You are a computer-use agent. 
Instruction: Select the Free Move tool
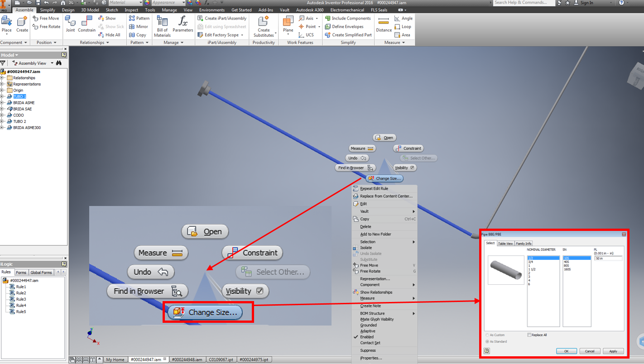pos(46,19)
